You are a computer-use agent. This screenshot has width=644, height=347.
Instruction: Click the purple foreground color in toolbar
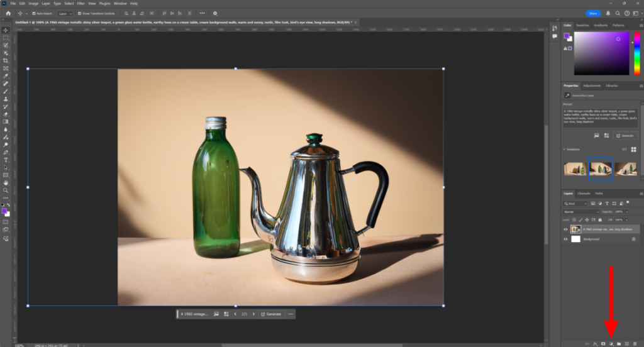pyautogui.click(x=4, y=211)
